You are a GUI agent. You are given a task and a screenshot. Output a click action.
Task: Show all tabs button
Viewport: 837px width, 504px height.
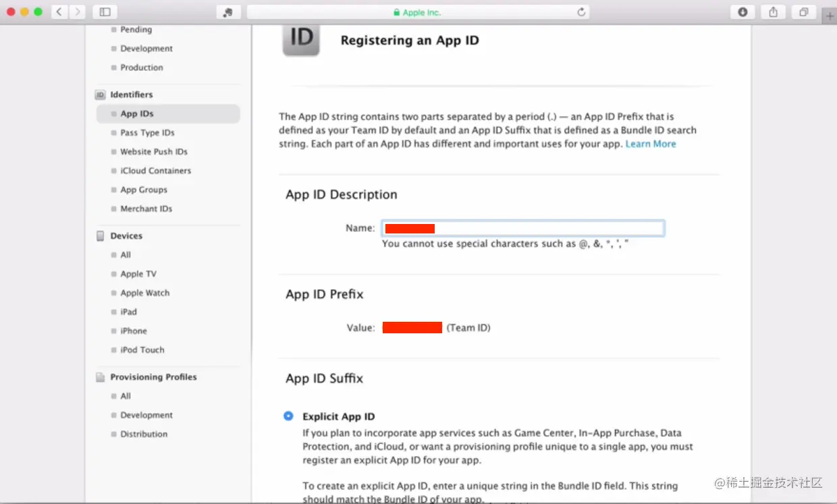click(x=804, y=11)
